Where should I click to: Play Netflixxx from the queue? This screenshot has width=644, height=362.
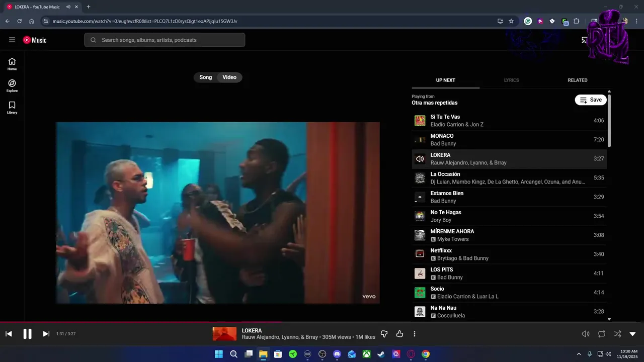pyautogui.click(x=509, y=254)
